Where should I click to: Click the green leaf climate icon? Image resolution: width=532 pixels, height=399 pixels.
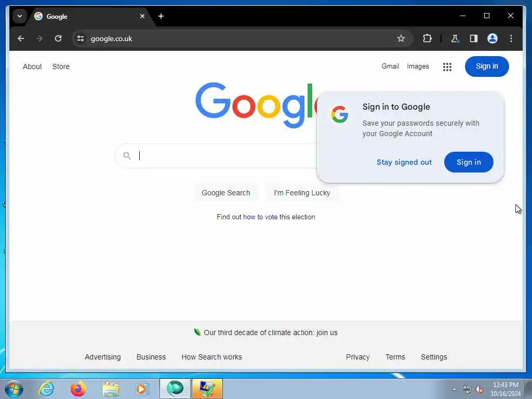(197, 332)
